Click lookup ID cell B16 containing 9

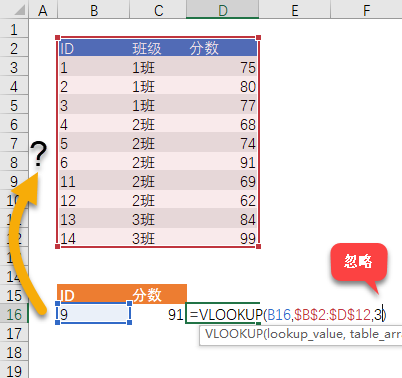click(93, 314)
